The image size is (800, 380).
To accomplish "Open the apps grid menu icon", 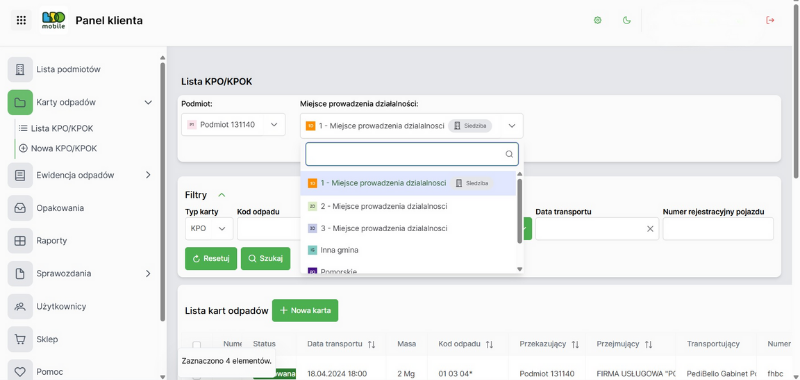I will point(21,20).
